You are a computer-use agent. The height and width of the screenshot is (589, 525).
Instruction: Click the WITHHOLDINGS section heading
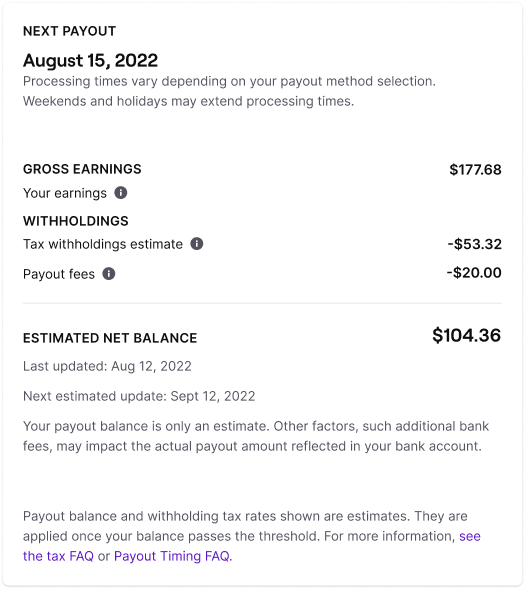[x=76, y=221]
